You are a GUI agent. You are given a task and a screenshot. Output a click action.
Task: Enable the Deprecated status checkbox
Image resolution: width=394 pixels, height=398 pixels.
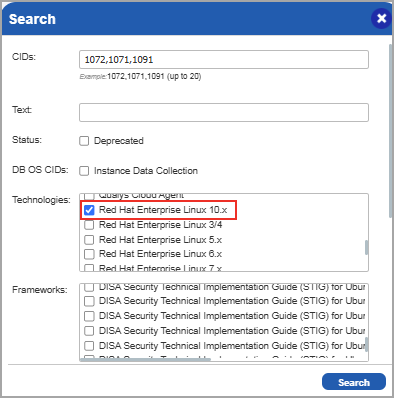pyautogui.click(x=84, y=141)
